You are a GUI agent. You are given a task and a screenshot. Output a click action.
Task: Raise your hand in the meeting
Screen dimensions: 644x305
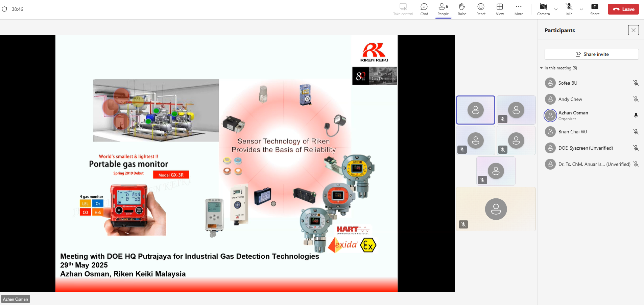coord(462,9)
